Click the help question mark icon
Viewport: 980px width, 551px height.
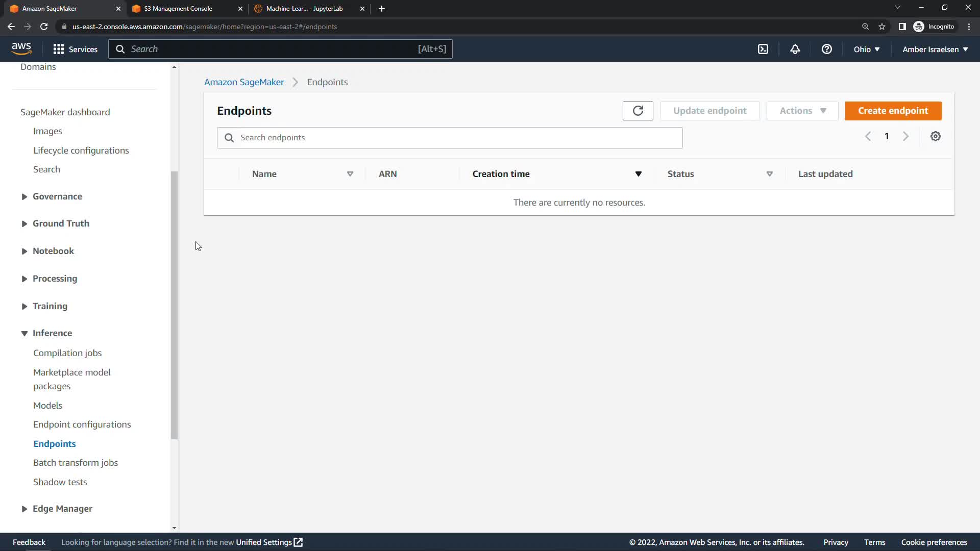pyautogui.click(x=826, y=49)
